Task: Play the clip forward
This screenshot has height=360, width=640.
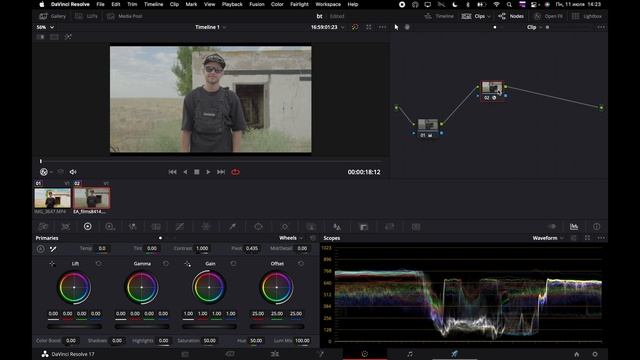Action: 208,172
